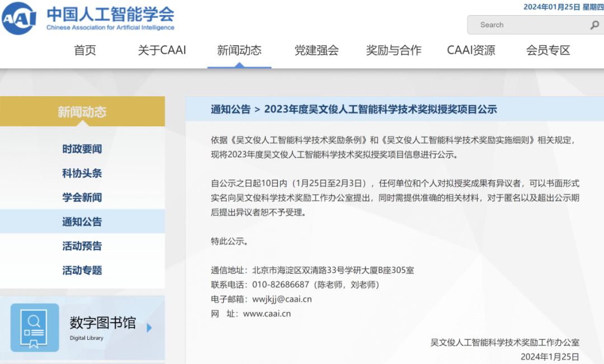This screenshot has height=364, width=604.
Task: Open the 奖励与合作 menu
Action: click(394, 50)
